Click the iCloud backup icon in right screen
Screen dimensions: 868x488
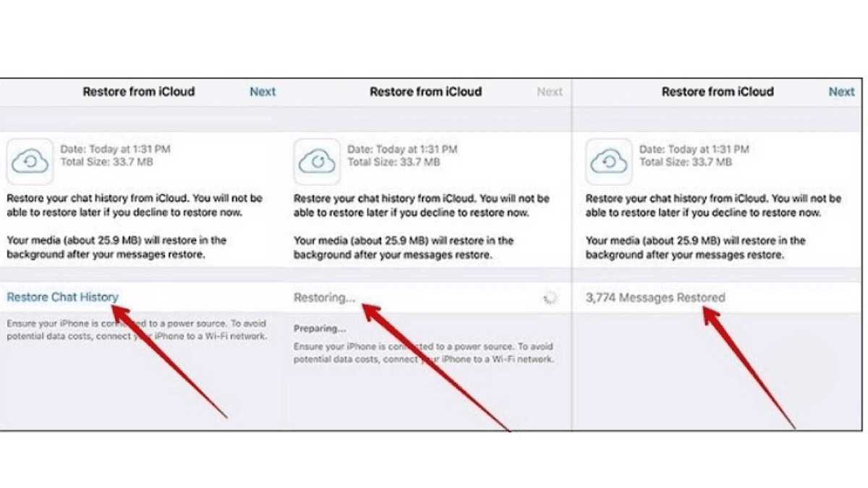coord(609,162)
